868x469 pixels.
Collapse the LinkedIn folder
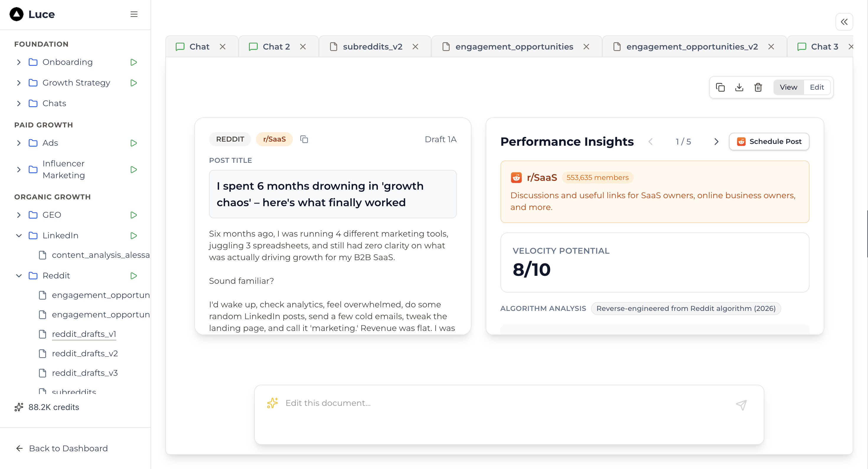[19, 236]
